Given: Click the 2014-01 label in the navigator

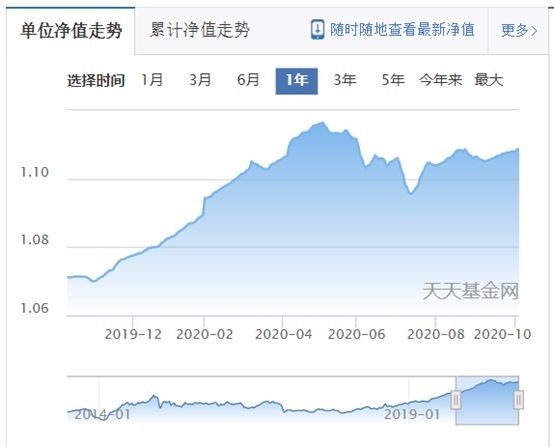Looking at the screenshot, I should coord(102,414).
